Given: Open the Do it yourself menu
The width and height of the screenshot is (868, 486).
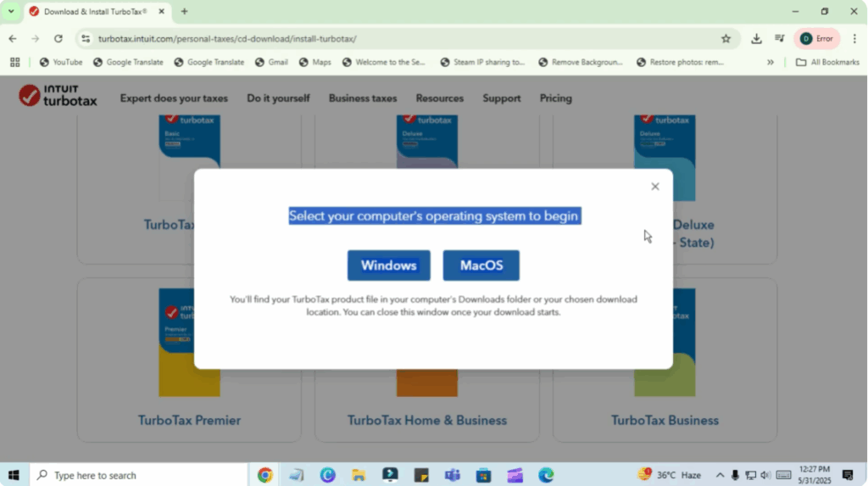Looking at the screenshot, I should [278, 98].
